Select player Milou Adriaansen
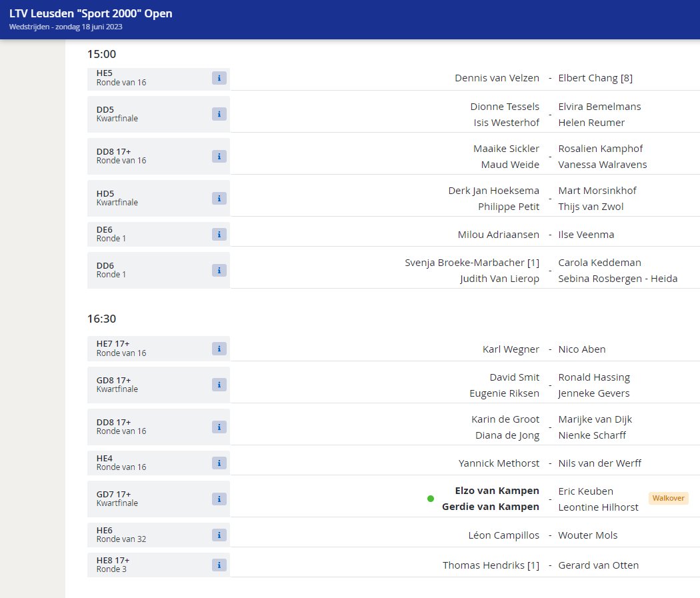The width and height of the screenshot is (700, 598). [x=498, y=235]
